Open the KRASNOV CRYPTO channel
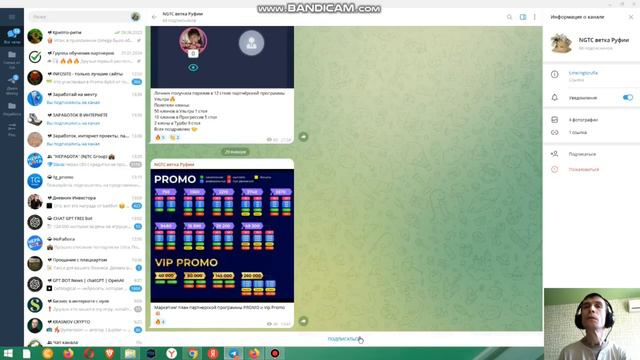Screen dimensions: 640x360 pyautogui.click(x=84, y=326)
